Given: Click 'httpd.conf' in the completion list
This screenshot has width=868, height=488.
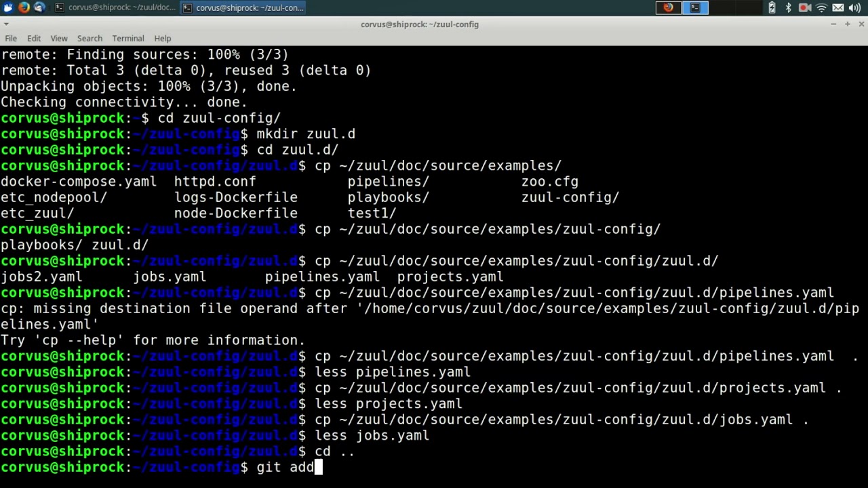Looking at the screenshot, I should tap(215, 182).
